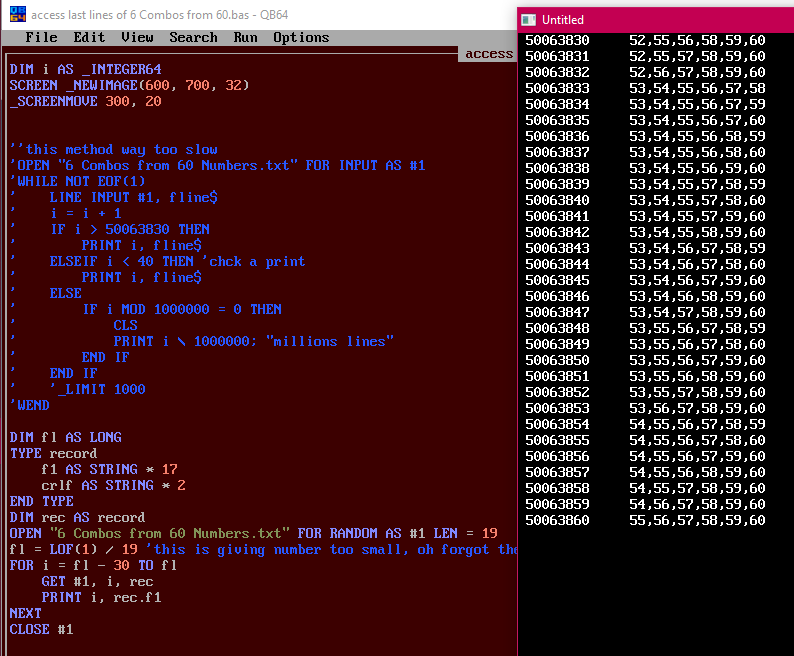Place cursor on DIM i AS _INTEGER64 line
794x656 pixels.
[86, 69]
